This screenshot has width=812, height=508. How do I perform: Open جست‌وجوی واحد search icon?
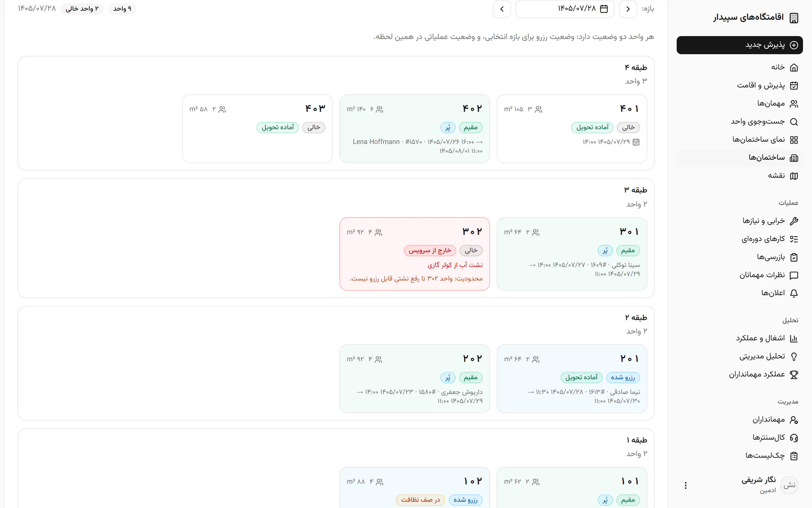click(x=794, y=122)
